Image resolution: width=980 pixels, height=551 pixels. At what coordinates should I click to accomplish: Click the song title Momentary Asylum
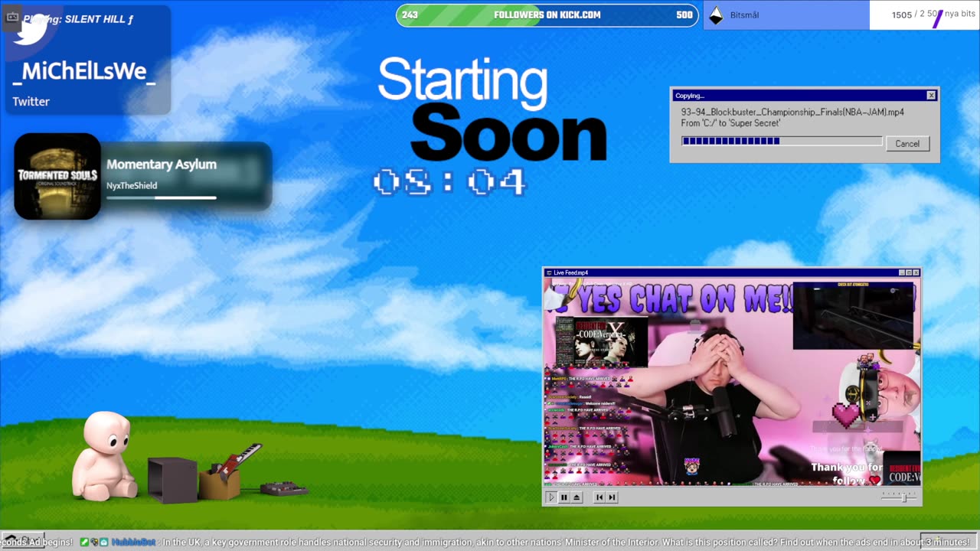(x=162, y=164)
